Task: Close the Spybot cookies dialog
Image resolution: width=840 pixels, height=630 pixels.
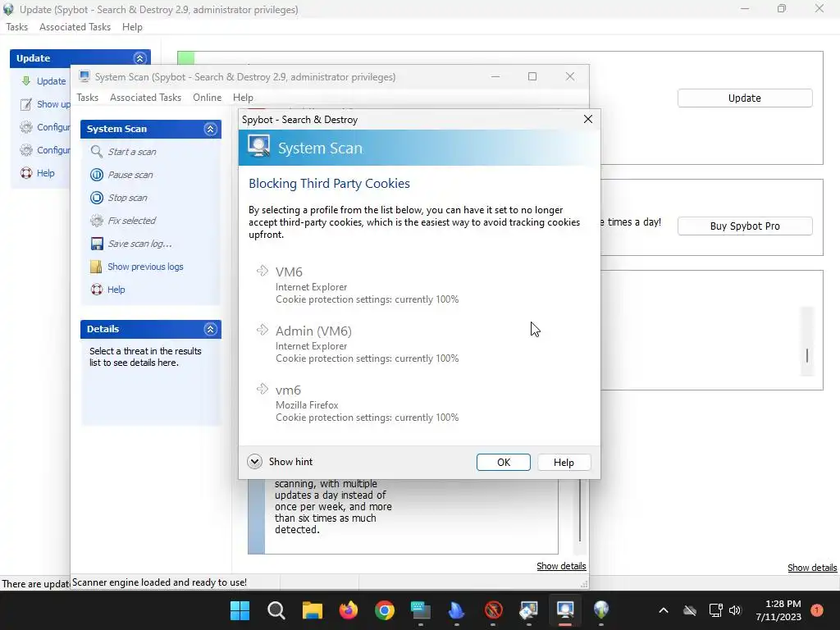Action: [587, 119]
